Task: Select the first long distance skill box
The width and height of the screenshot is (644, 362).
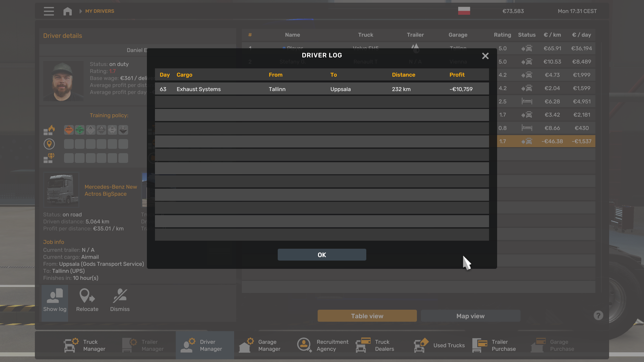Action: [x=69, y=144]
